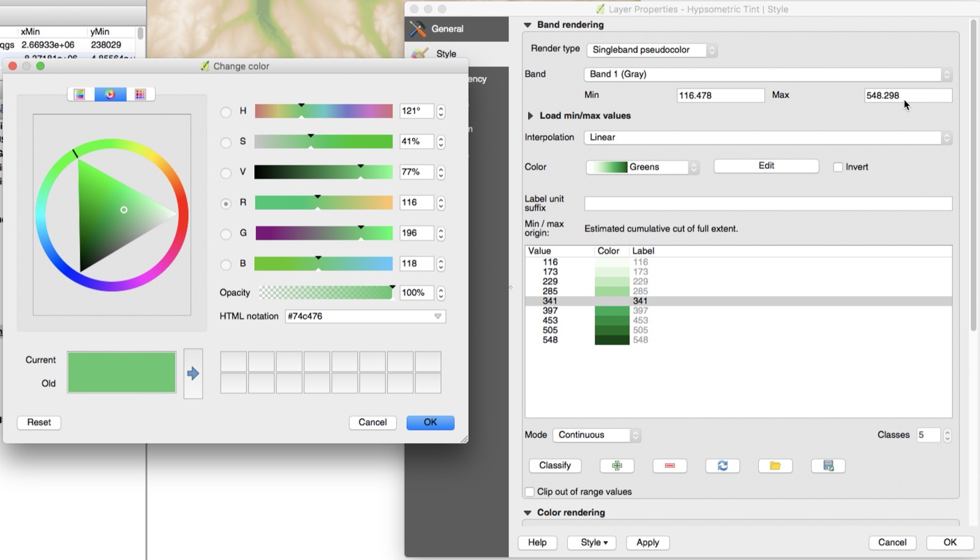Click Cancel in Layer Properties

tap(892, 543)
